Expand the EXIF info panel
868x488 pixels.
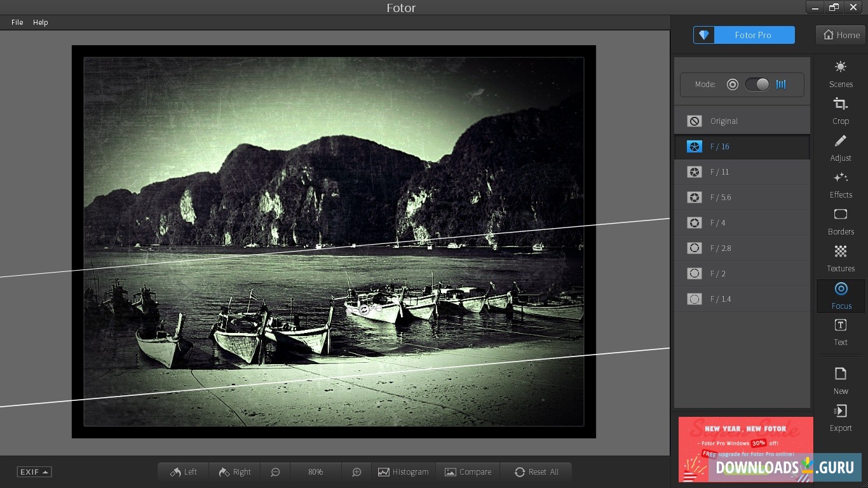(x=34, y=472)
